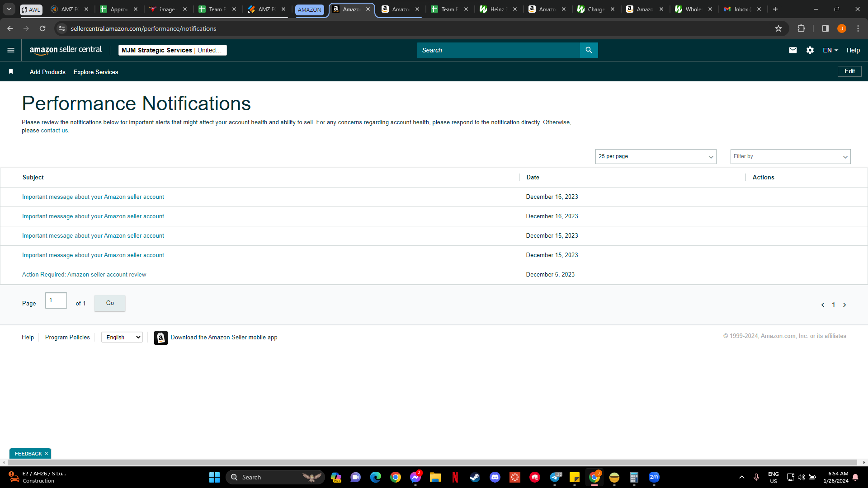Click the Edit button in navigation bar

click(x=849, y=71)
